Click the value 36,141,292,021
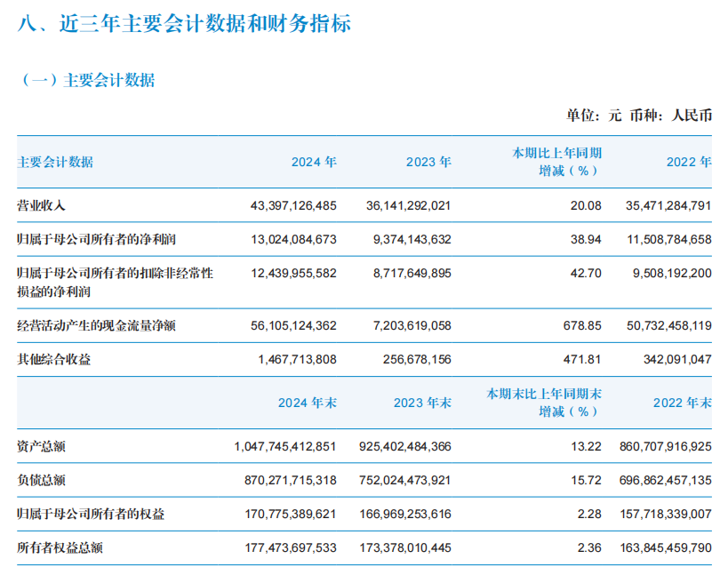This screenshot has width=728, height=583. tap(409, 205)
